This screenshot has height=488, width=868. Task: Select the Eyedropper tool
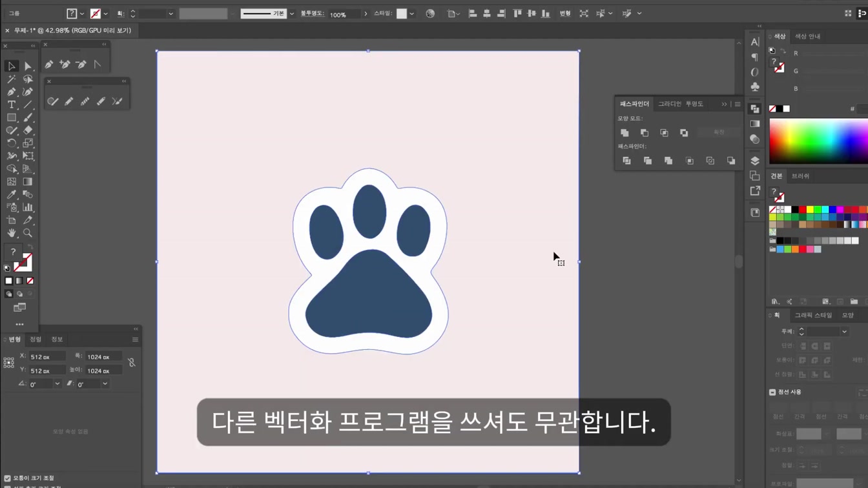(12, 194)
